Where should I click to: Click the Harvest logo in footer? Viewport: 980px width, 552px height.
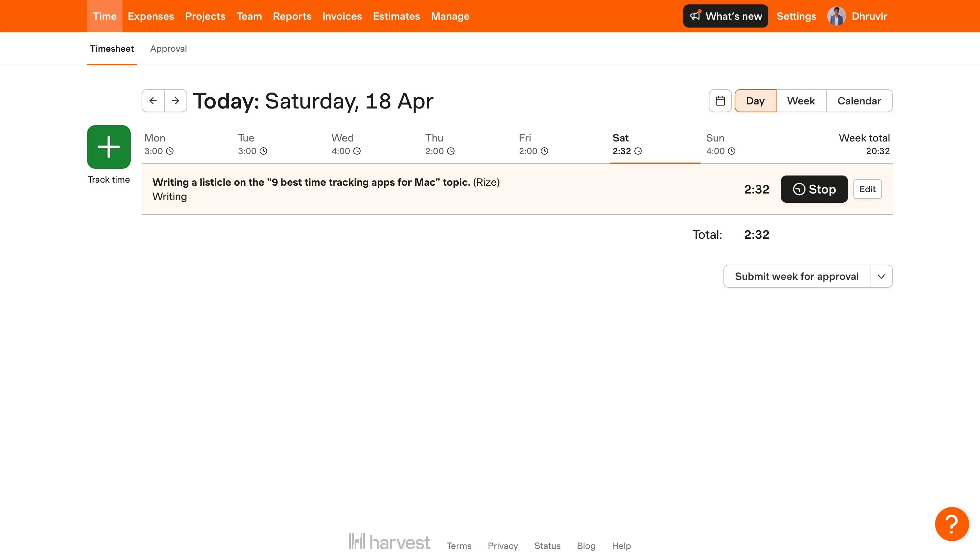click(389, 541)
